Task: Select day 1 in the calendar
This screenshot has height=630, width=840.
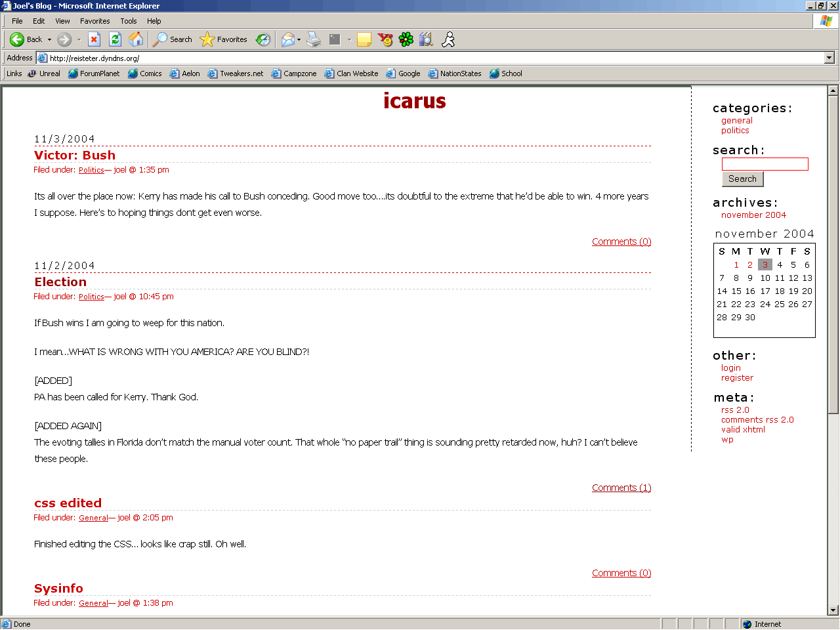Action: coord(736,265)
